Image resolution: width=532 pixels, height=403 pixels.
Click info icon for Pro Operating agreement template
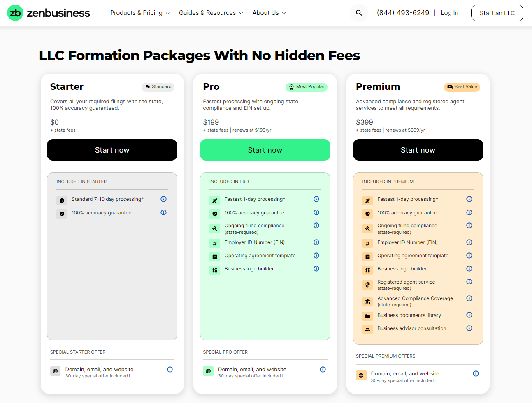[x=316, y=255]
